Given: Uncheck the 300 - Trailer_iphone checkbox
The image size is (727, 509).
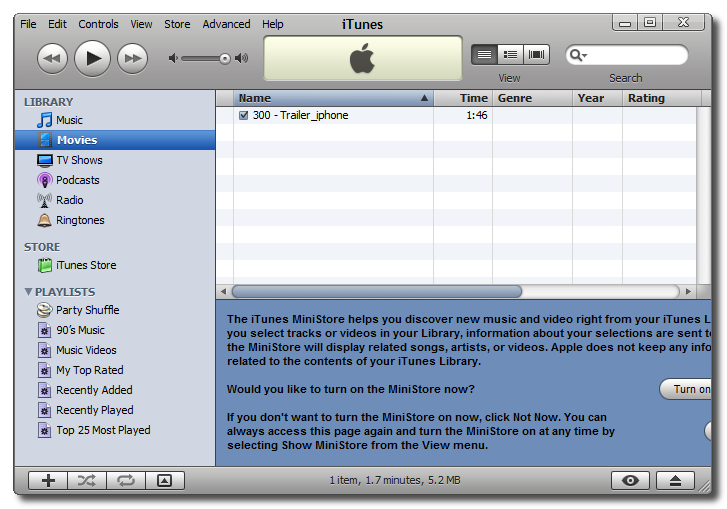Looking at the screenshot, I should coord(243,115).
